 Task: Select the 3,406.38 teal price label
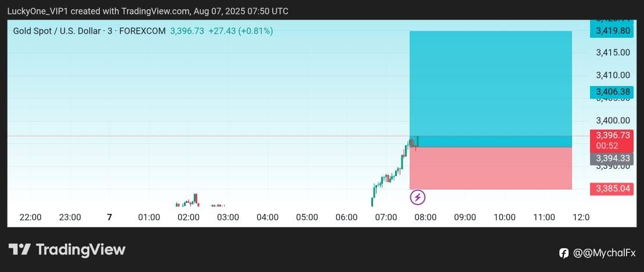[612, 92]
